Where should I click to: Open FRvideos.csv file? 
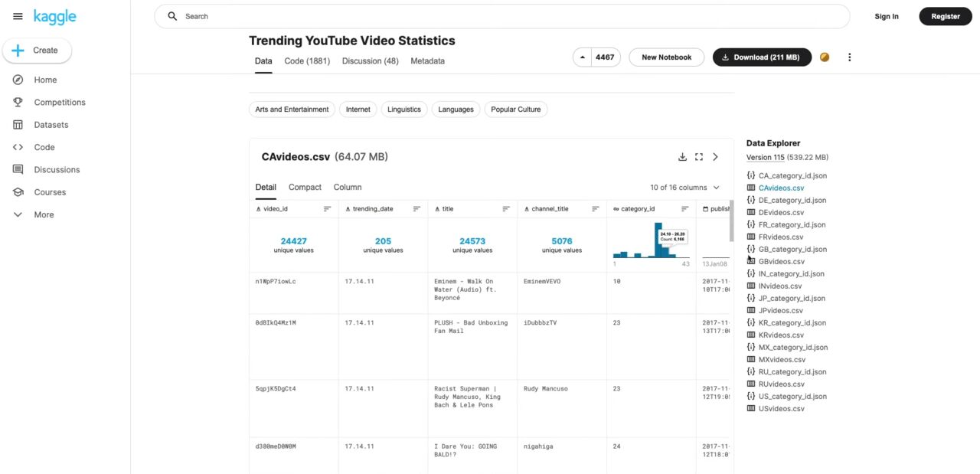(x=781, y=237)
